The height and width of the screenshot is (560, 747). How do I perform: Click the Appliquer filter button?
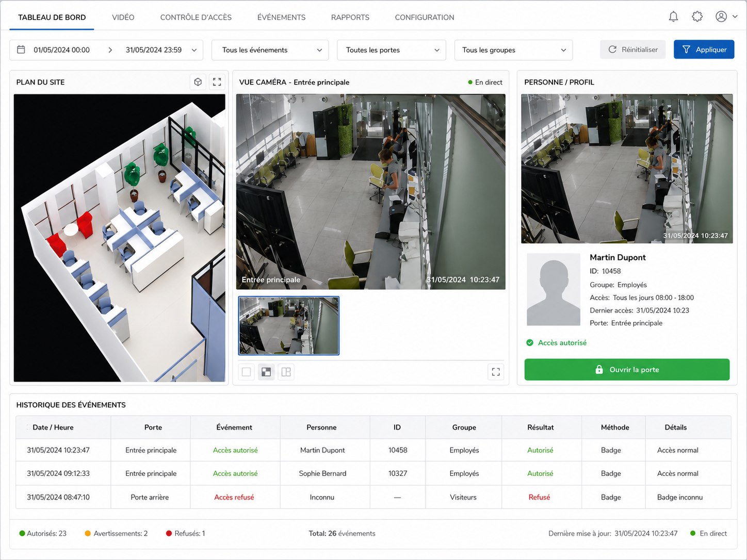point(704,50)
